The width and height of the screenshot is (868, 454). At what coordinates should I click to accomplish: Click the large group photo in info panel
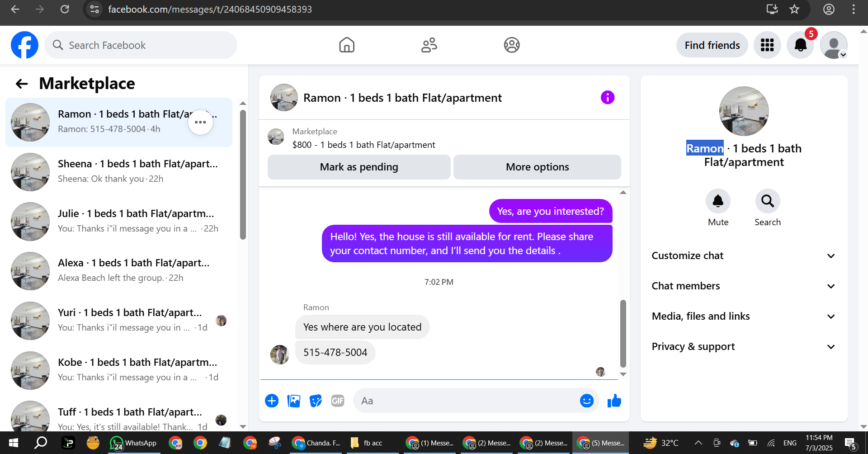[x=744, y=111]
